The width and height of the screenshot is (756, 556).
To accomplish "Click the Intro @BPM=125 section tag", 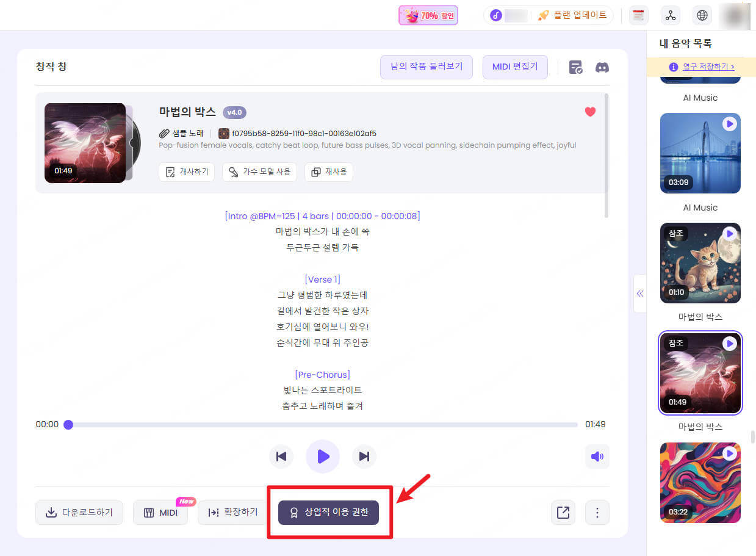I will click(x=322, y=216).
